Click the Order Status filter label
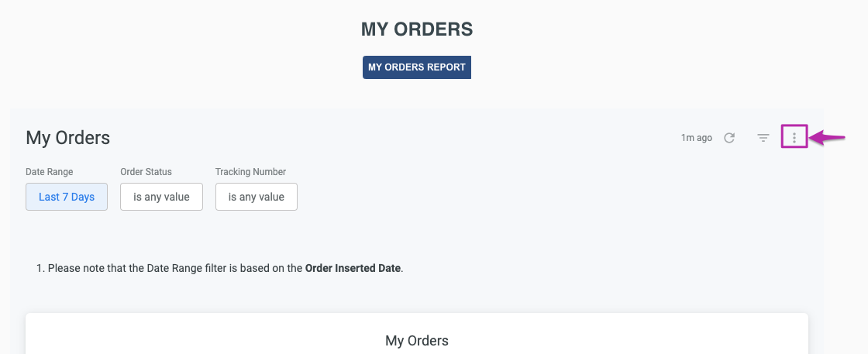 (x=146, y=172)
